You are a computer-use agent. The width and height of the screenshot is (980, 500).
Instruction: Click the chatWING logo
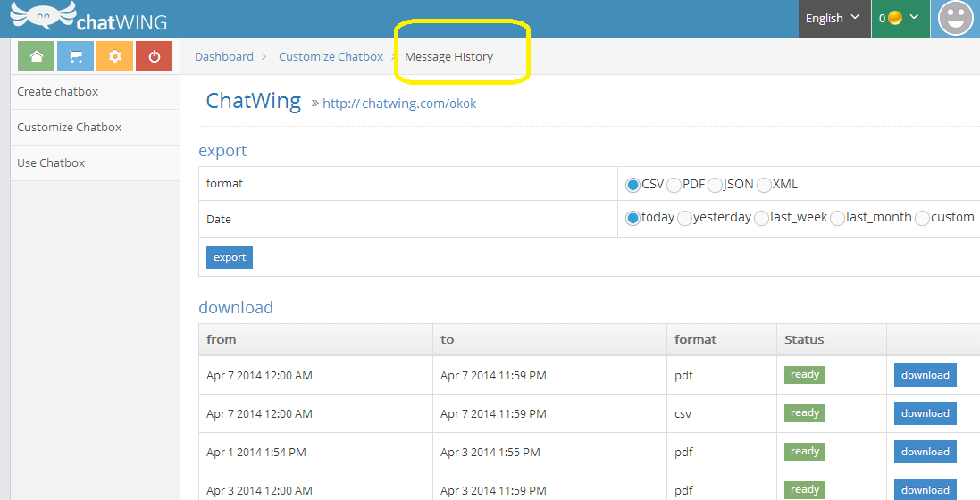coord(88,17)
